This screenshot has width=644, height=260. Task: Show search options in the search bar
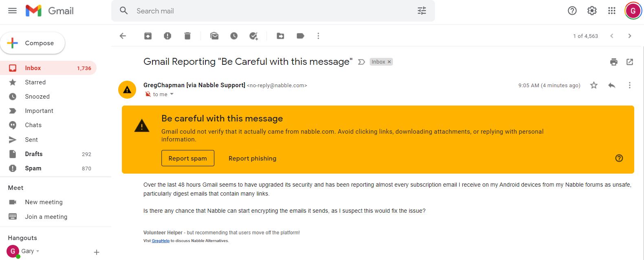tap(422, 11)
